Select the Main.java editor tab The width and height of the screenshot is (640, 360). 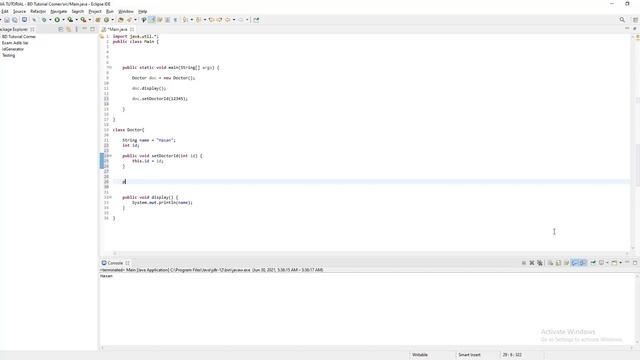point(117,29)
